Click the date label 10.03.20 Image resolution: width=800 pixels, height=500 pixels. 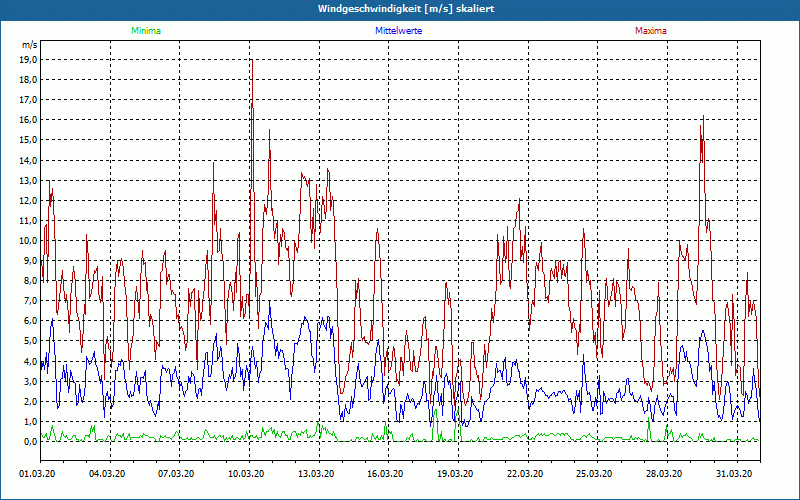(x=246, y=474)
